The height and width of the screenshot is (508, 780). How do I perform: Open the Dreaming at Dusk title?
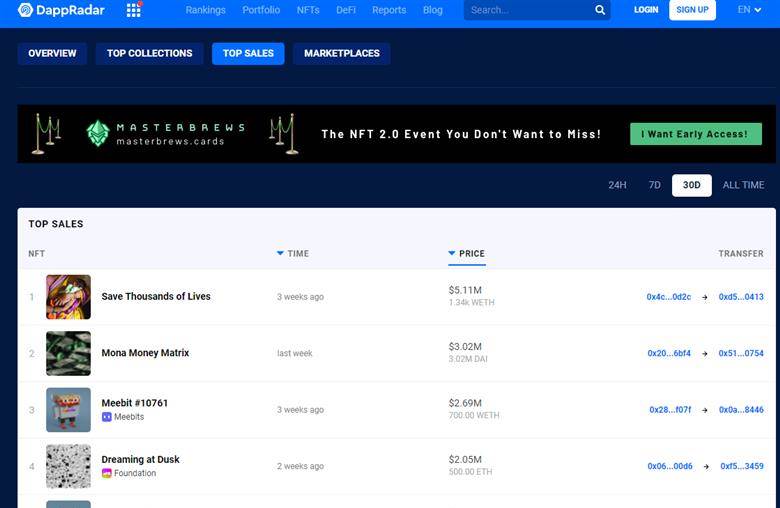[x=140, y=459]
